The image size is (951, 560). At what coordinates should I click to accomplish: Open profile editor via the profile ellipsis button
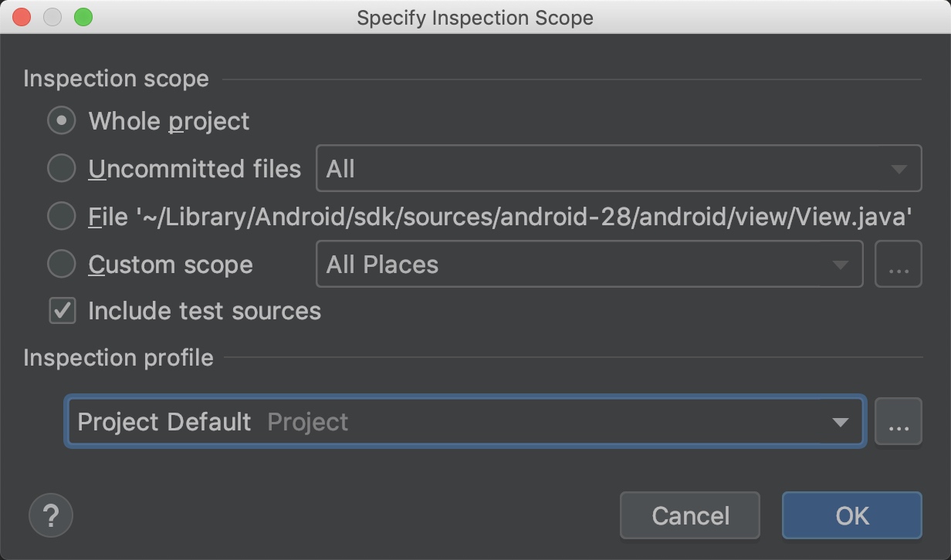point(898,421)
